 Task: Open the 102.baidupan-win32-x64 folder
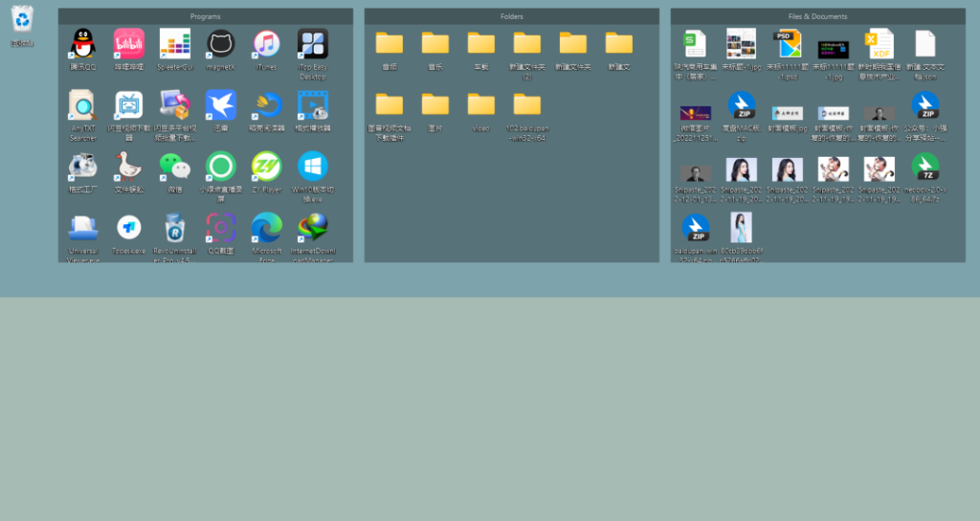[x=526, y=105]
